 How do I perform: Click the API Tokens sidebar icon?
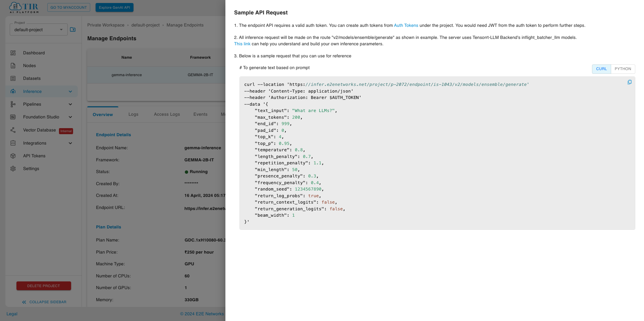coord(13,156)
